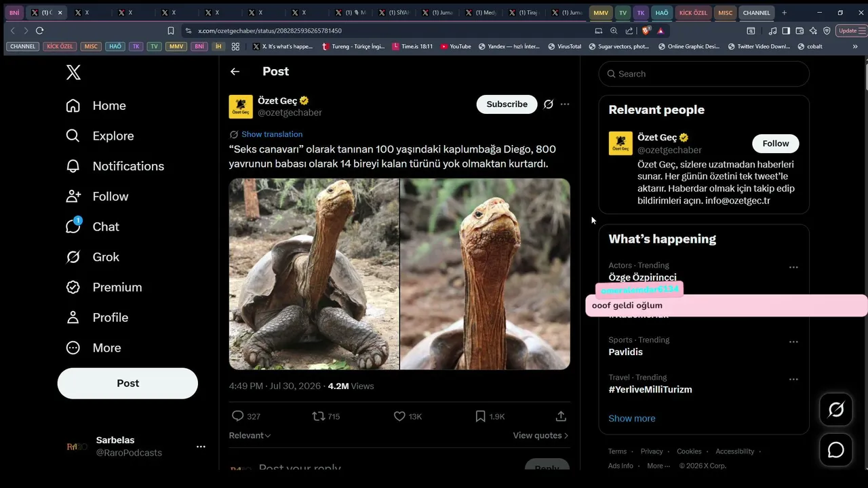Open Notifications in the sidebar
Viewport: 868px width, 488px height.
pos(115,166)
